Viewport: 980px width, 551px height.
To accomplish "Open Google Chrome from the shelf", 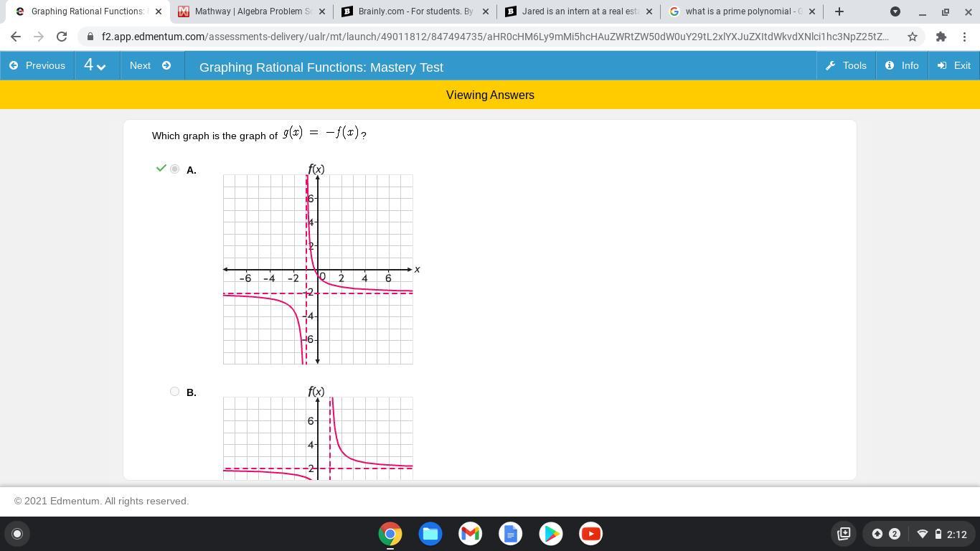I will coord(390,534).
